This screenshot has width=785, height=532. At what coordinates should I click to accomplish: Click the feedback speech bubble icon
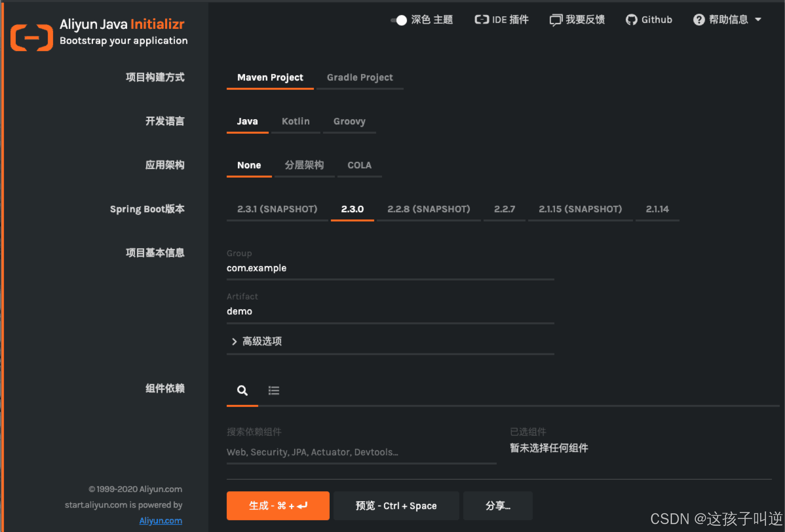click(555, 20)
